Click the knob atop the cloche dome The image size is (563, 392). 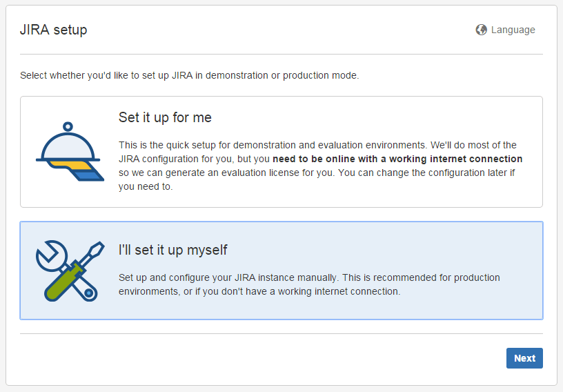pyautogui.click(x=68, y=126)
